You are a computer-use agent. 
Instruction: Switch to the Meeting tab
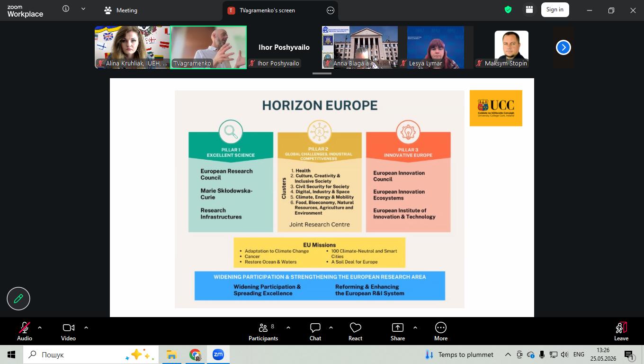[121, 10]
